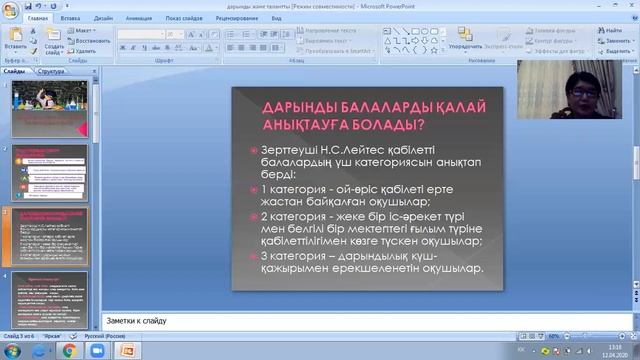The height and width of the screenshot is (360, 640).
Task: Activate Format Painter brush
Action: [33, 51]
